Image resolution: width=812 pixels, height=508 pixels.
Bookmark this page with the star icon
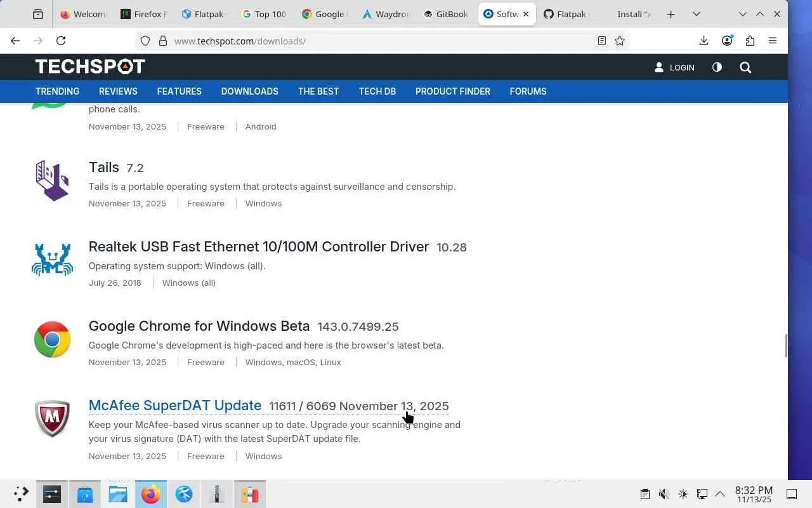(620, 41)
